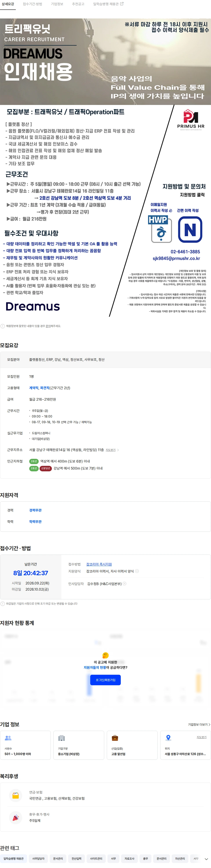
Task: Open the 상세요강 tab
Action: (x=8, y=4)
